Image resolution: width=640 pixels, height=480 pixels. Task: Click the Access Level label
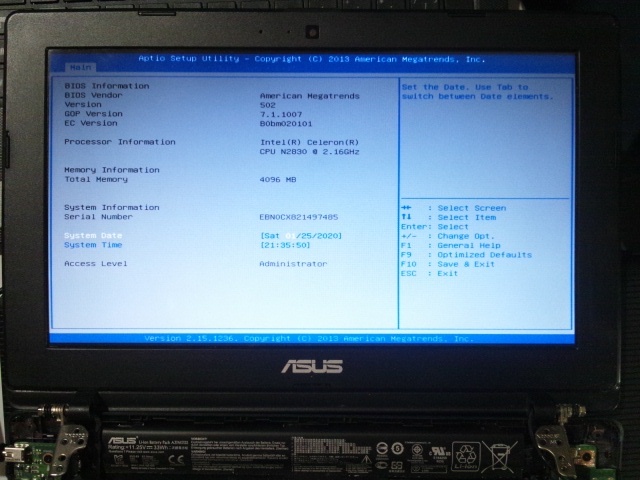[96, 264]
